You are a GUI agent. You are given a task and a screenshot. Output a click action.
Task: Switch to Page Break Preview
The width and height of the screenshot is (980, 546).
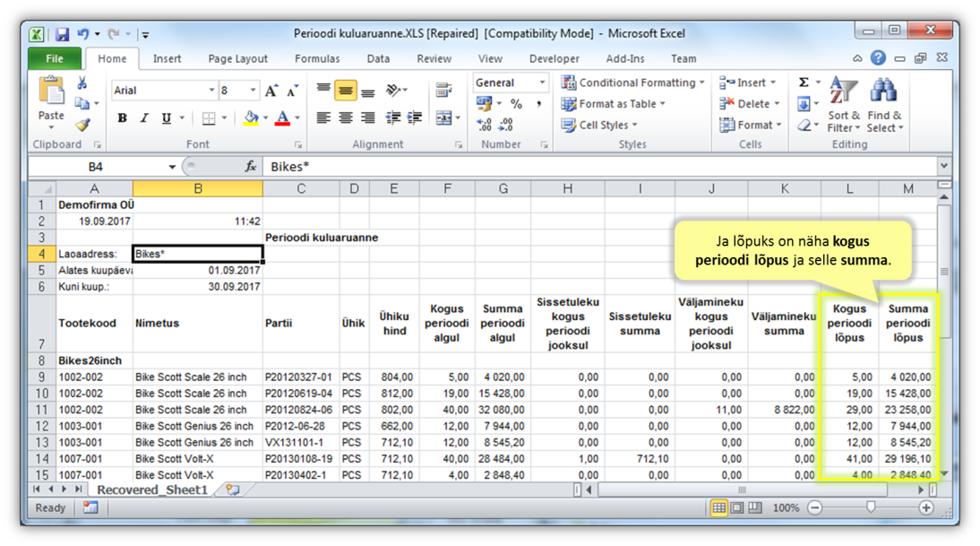coord(755,507)
